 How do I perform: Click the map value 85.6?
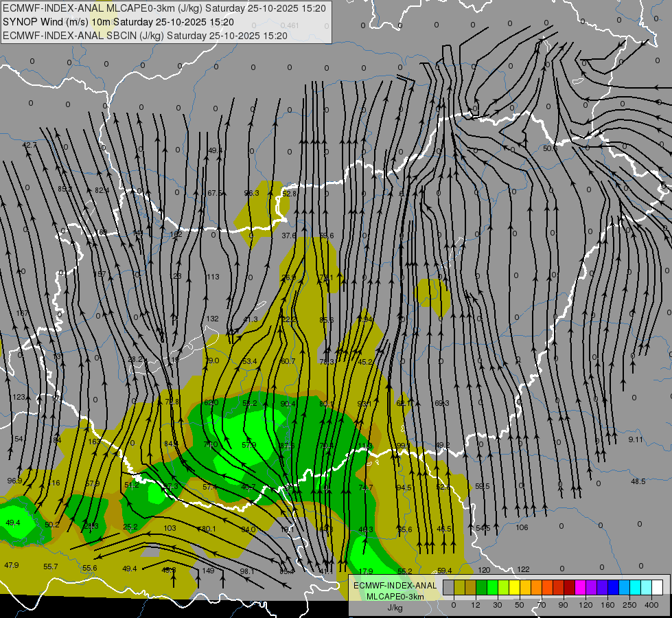click(x=327, y=320)
